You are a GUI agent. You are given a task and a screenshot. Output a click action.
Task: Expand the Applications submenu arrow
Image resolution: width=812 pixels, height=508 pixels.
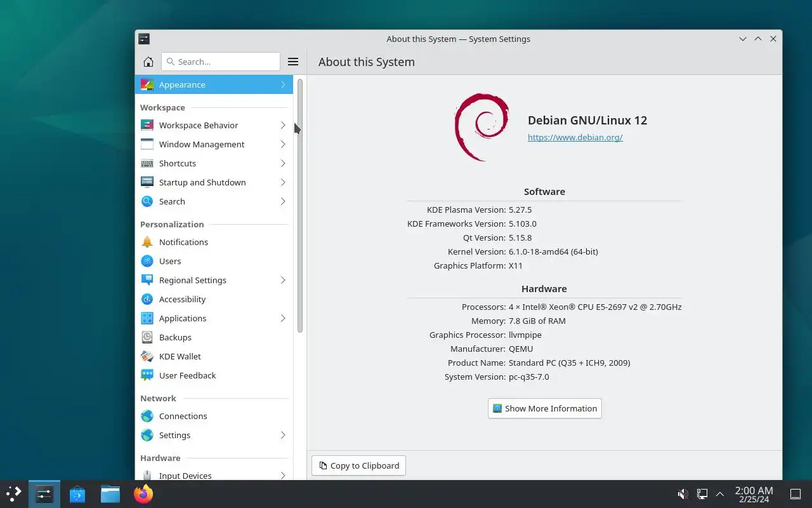pos(283,318)
